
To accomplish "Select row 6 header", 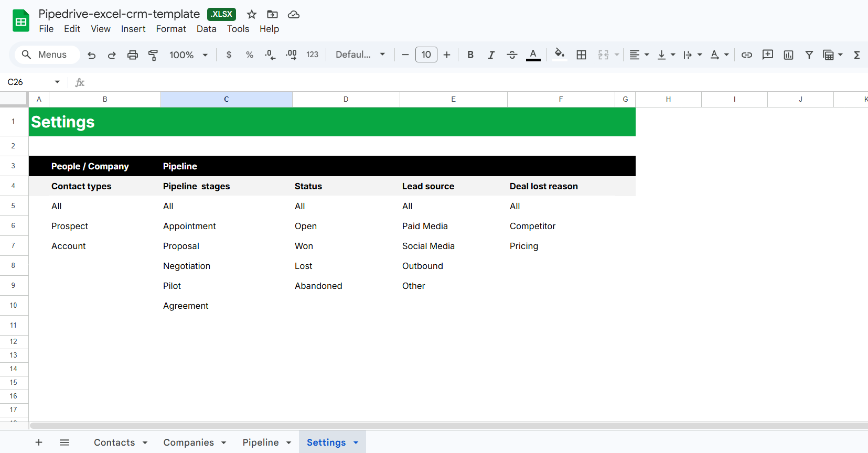I will coord(14,226).
